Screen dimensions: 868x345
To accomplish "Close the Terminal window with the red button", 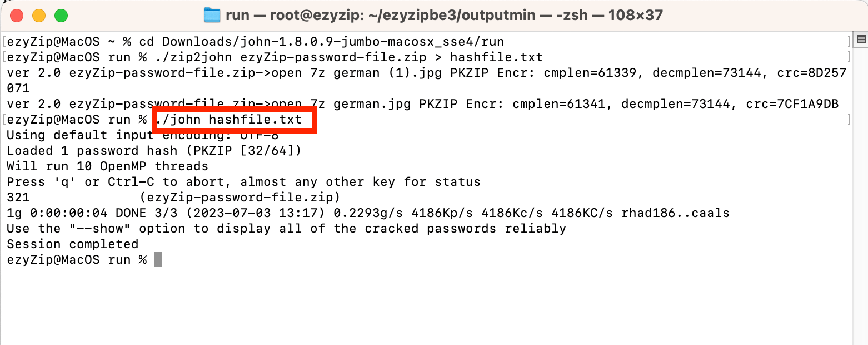I will 17,15.
